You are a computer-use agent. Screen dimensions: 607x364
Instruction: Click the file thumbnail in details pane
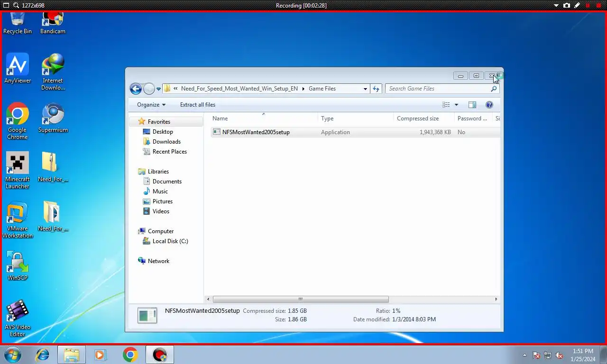(147, 315)
